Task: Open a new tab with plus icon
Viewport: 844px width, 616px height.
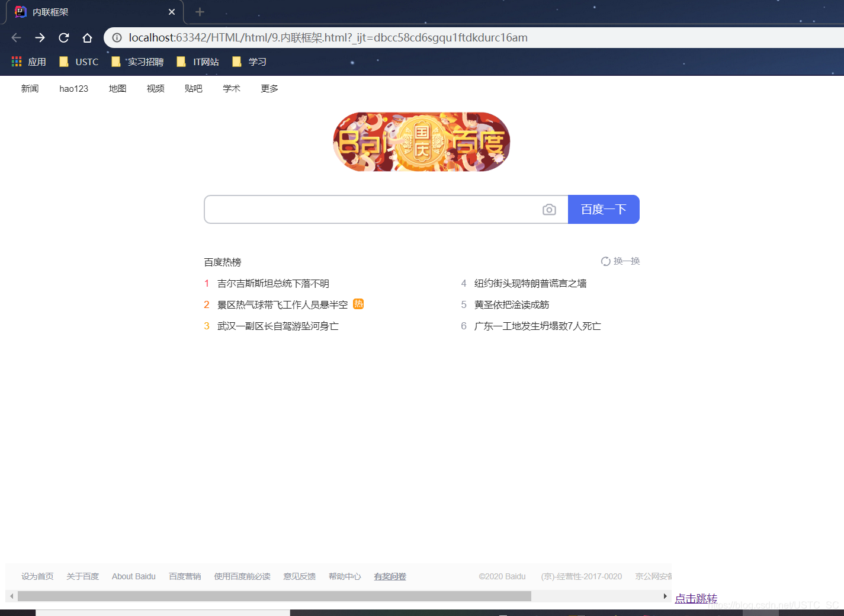Action: [200, 12]
